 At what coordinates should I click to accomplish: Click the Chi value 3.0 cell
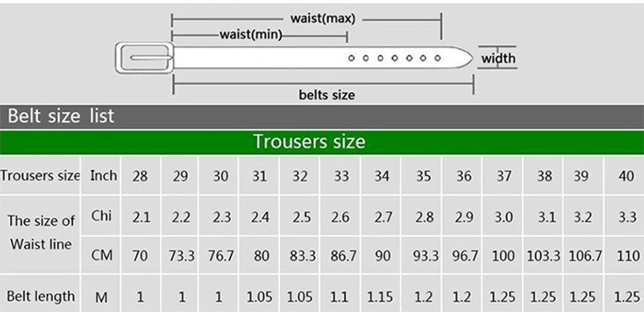click(x=504, y=216)
